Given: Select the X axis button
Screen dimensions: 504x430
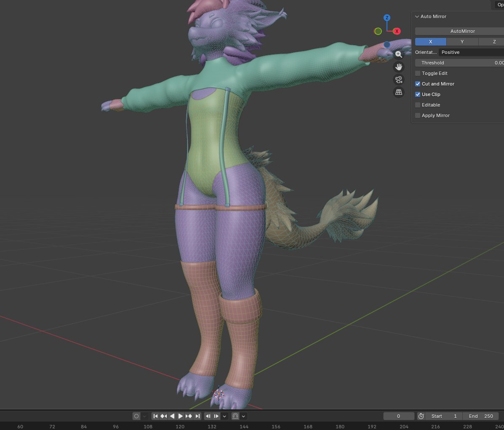Looking at the screenshot, I should tap(430, 42).
